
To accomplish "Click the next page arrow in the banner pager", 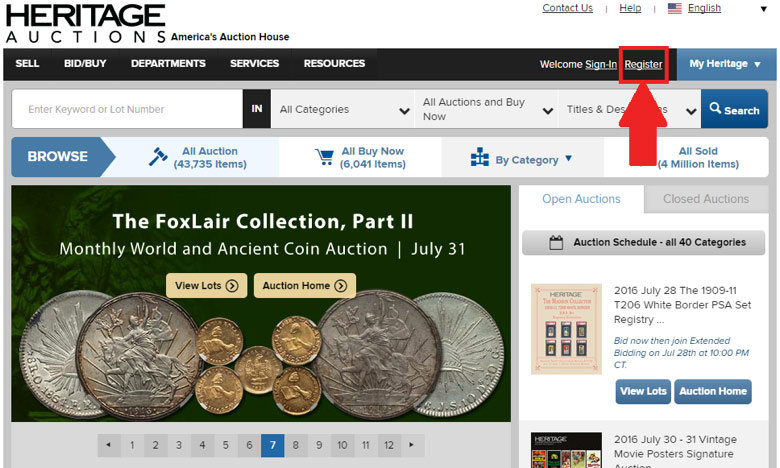I will pyautogui.click(x=411, y=445).
